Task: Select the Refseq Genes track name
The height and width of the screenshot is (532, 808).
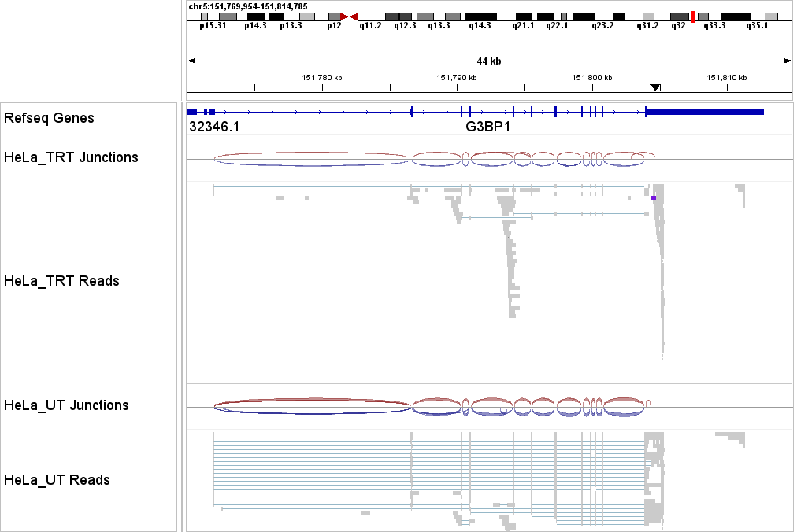Action: [51, 118]
